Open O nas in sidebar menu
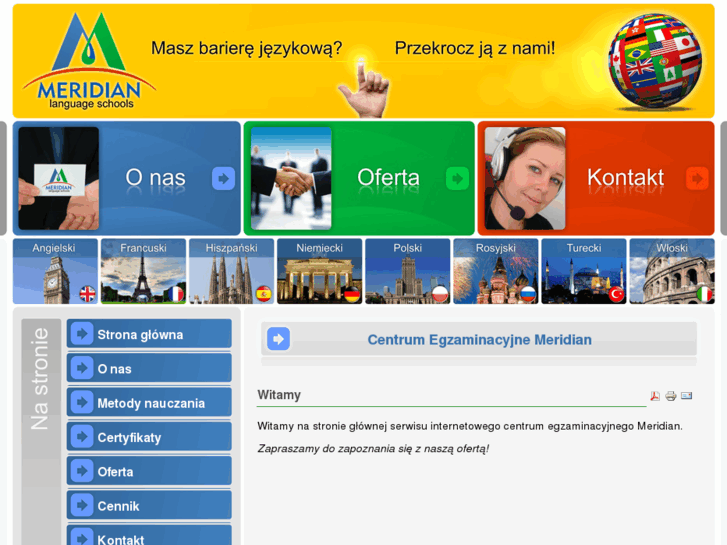This screenshot has height=545, width=727. 149,368
